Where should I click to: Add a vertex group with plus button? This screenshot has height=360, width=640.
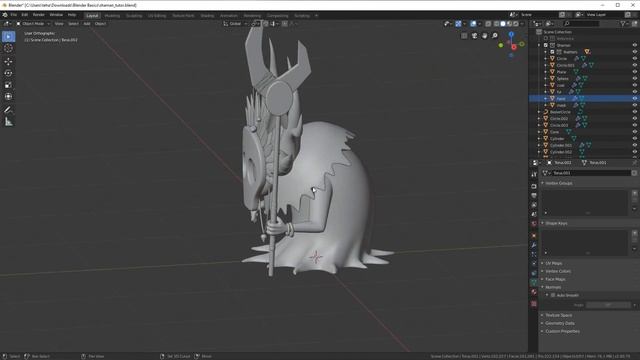click(634, 193)
